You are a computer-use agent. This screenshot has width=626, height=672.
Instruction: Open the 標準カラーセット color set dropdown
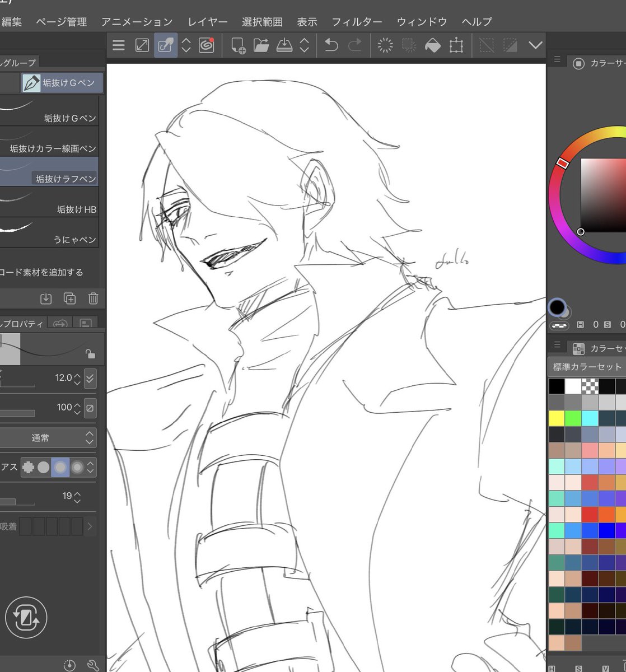click(586, 367)
